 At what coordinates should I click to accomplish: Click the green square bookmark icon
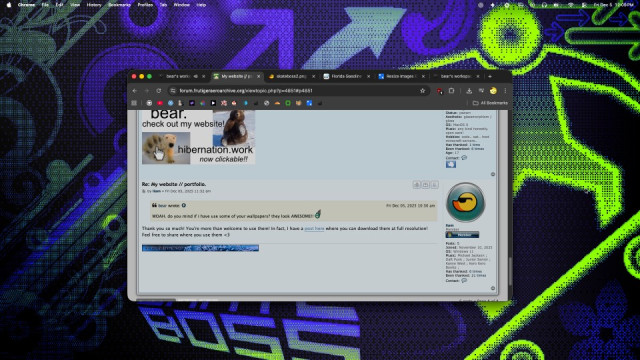click(288, 103)
